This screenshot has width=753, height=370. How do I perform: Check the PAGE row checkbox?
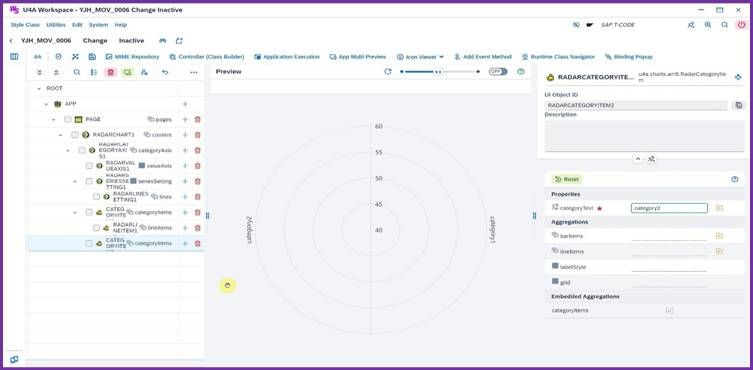tap(68, 119)
